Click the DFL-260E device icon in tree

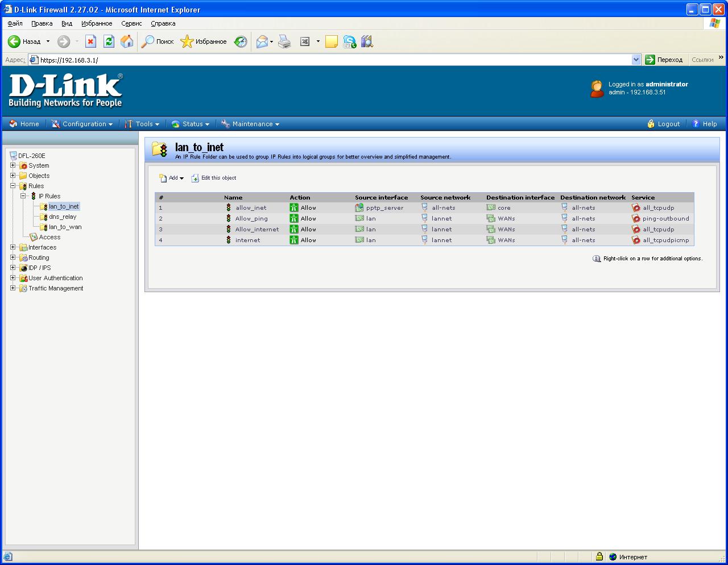tap(13, 156)
